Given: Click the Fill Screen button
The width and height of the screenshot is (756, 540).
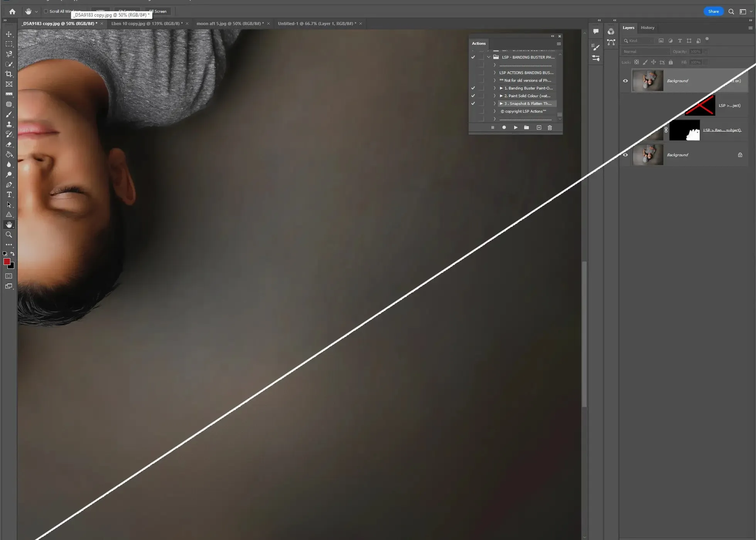Looking at the screenshot, I should point(158,11).
